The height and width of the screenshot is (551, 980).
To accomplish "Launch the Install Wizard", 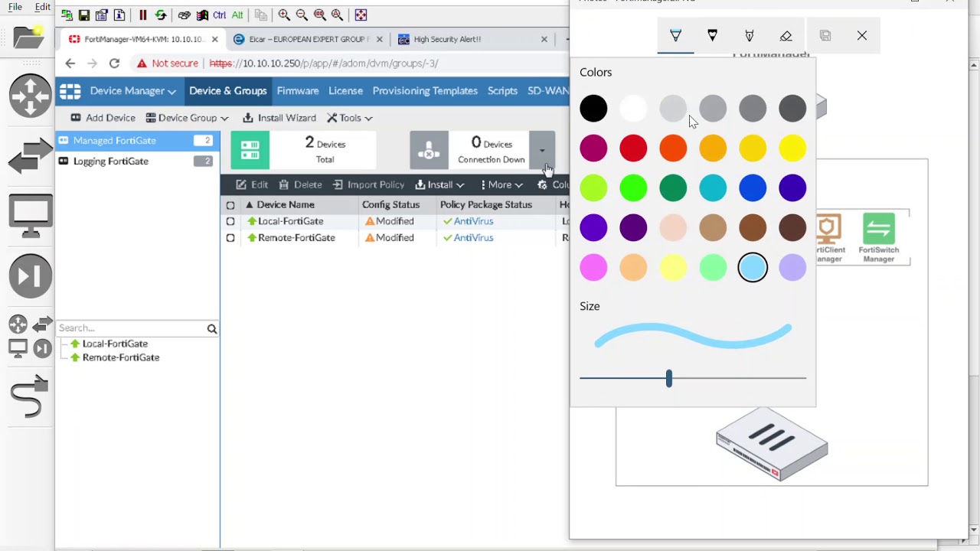I will (279, 118).
